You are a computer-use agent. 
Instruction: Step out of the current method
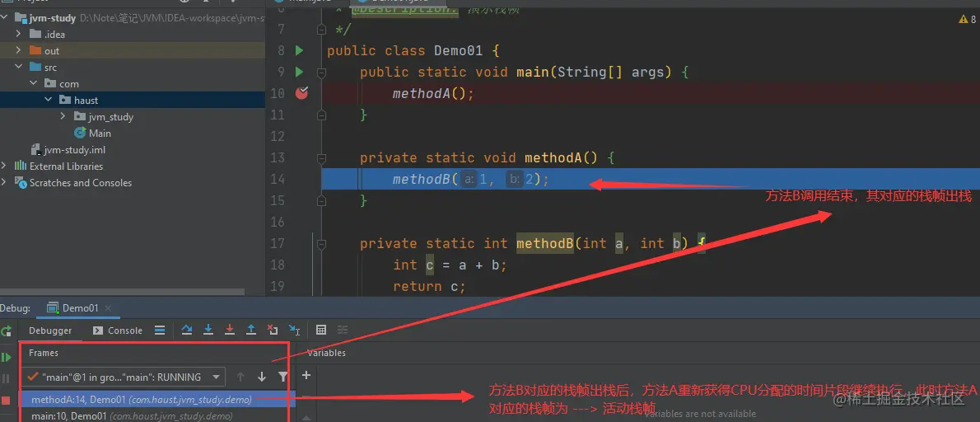pyautogui.click(x=251, y=330)
